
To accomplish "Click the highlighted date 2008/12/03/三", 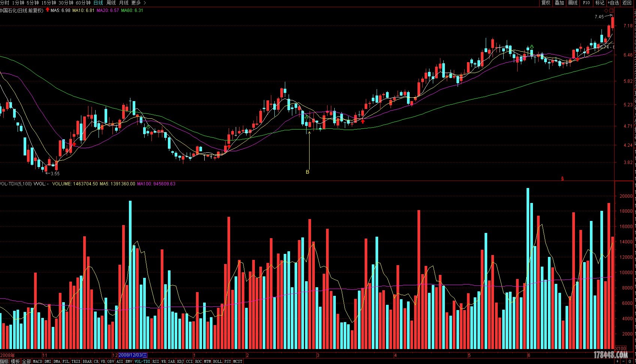I will coord(133,355).
